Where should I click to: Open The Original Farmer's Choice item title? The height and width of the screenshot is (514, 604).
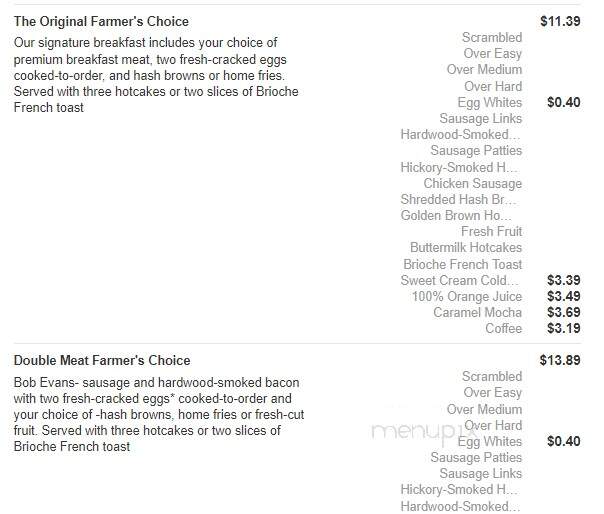101,21
